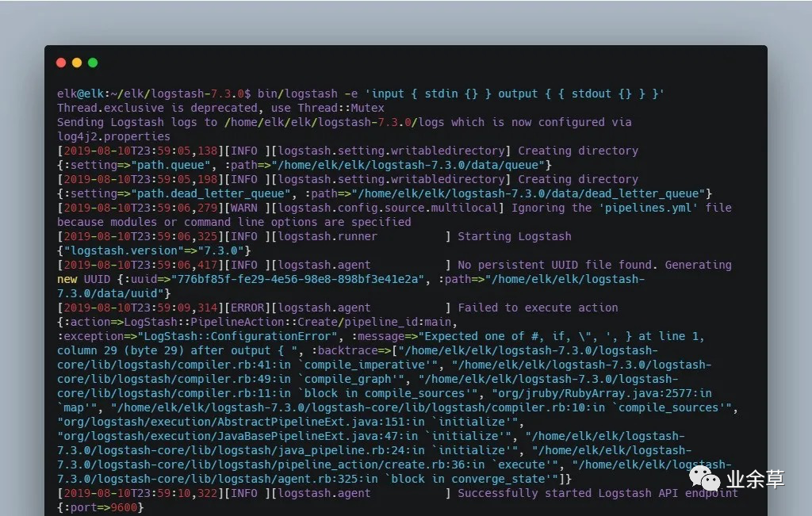Viewport: 812px width, 516px height.
Task: Click 'JavaBasePipelineExt.java:47' in backtrace
Action: 311,436
